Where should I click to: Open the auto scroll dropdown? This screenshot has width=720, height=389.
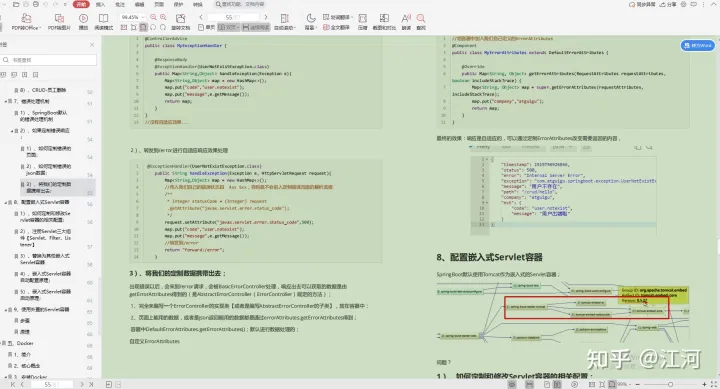[x=284, y=22]
